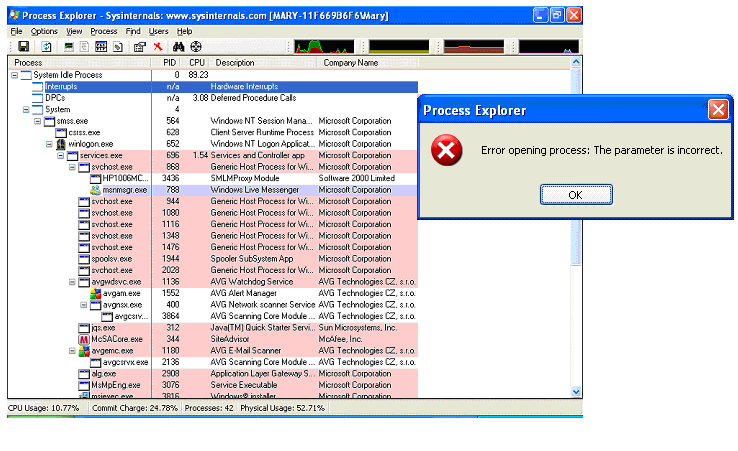
Task: Click the red I/O history graph
Action: [x=474, y=47]
